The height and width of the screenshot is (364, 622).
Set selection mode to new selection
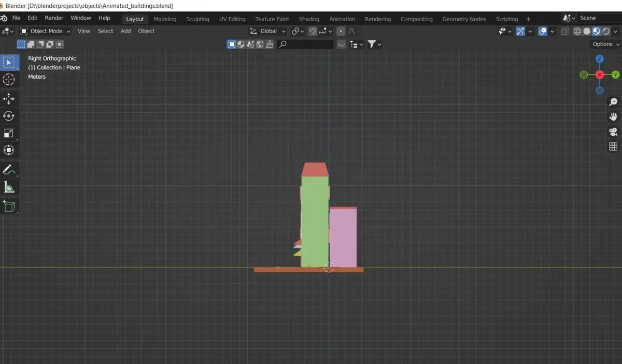click(21, 45)
